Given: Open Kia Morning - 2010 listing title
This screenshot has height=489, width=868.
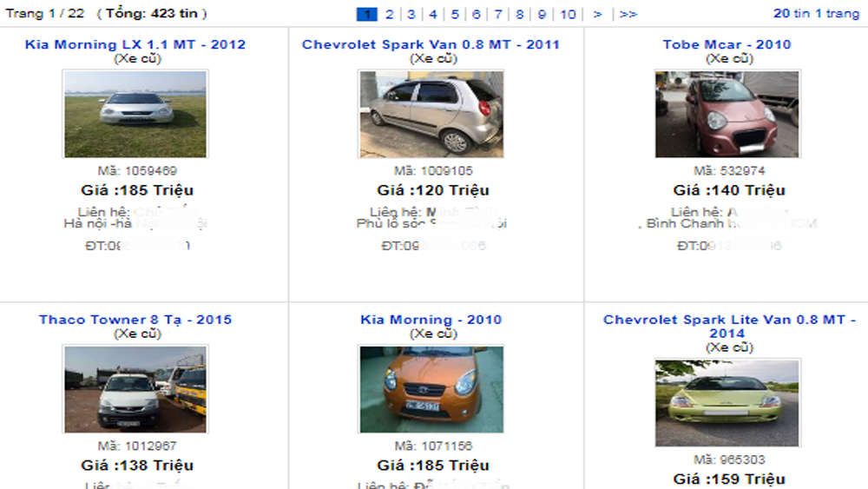Looking at the screenshot, I should [431, 320].
